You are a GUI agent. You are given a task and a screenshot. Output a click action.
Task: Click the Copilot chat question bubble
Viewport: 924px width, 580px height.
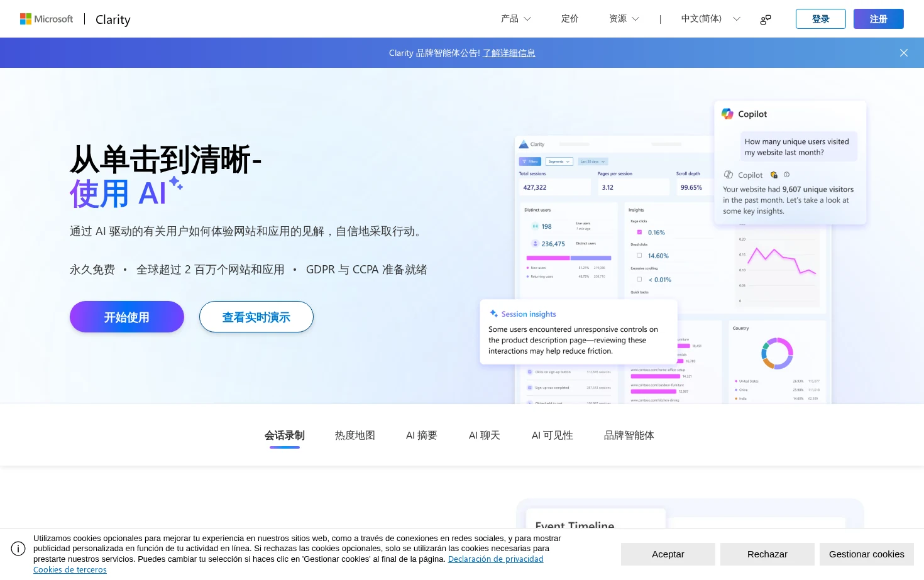[x=798, y=147]
